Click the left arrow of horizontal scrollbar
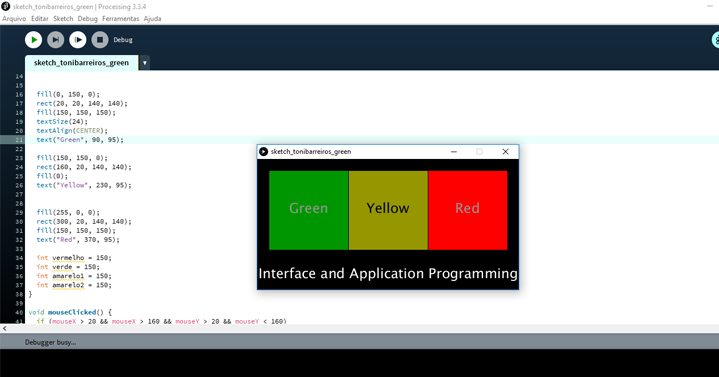The height and width of the screenshot is (377, 719). 5,328
